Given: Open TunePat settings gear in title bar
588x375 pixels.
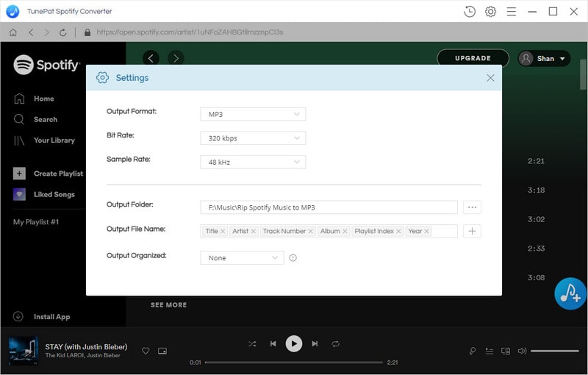Looking at the screenshot, I should (490, 12).
